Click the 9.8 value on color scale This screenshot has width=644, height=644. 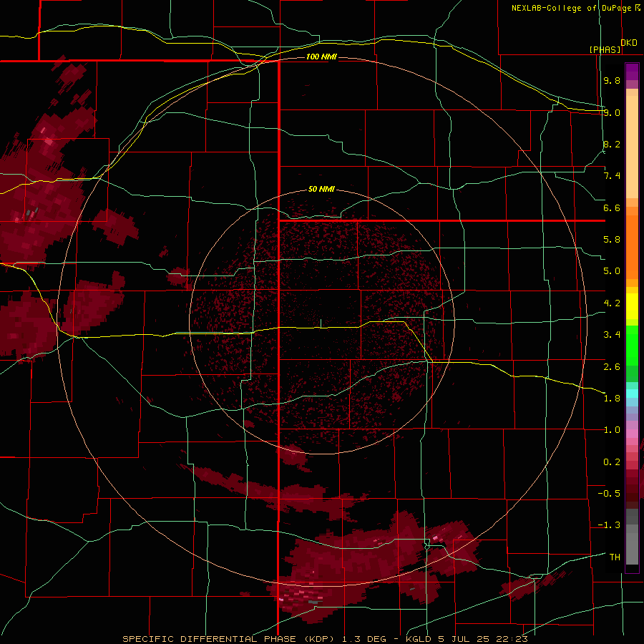click(612, 80)
